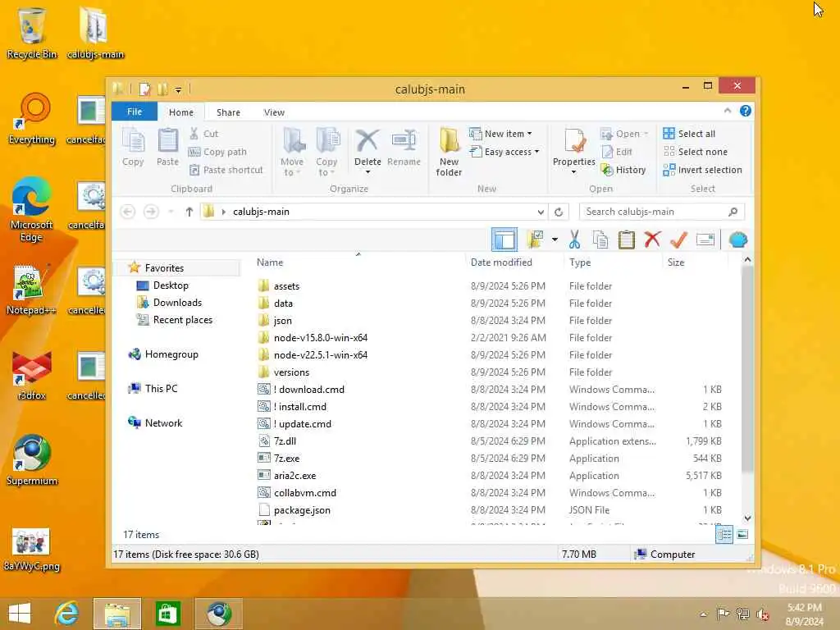Open Customize Quick Access Toolbar dropdown

(x=178, y=90)
